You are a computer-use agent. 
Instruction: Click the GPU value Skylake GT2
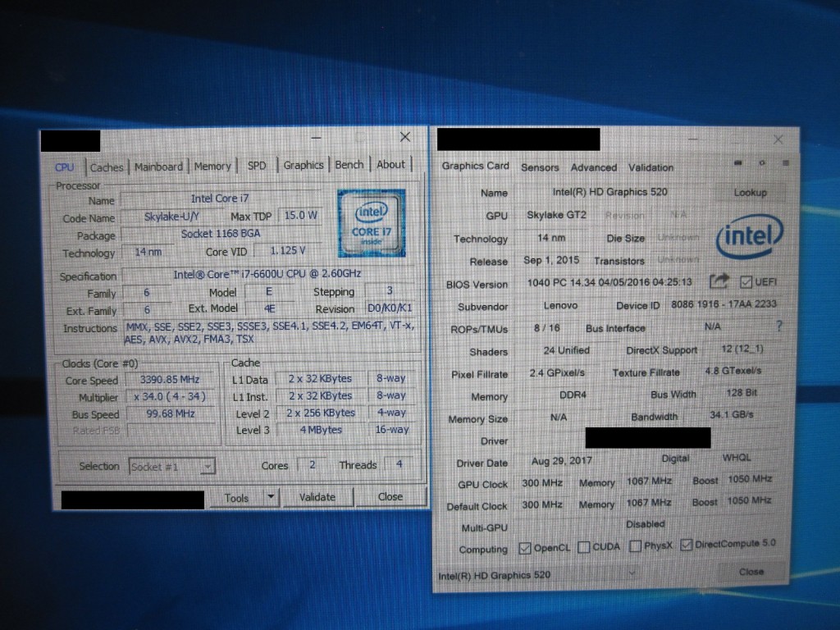click(x=557, y=215)
